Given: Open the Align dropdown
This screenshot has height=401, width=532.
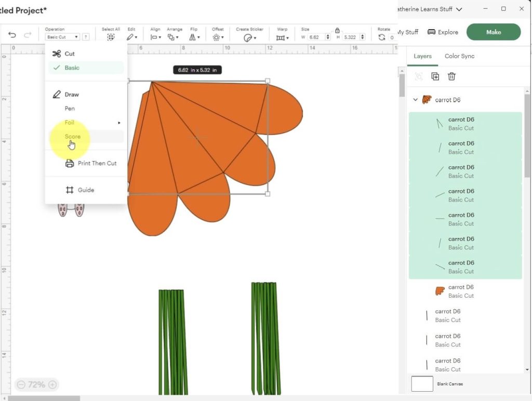Looking at the screenshot, I should (156, 37).
